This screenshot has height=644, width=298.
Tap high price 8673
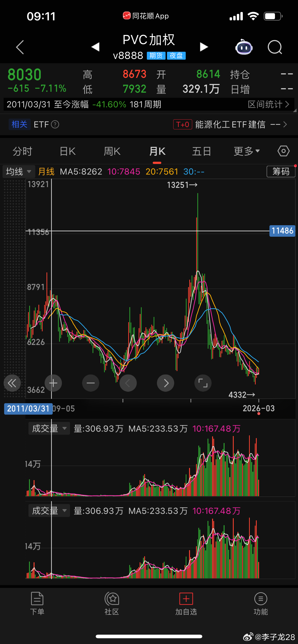pos(134,74)
